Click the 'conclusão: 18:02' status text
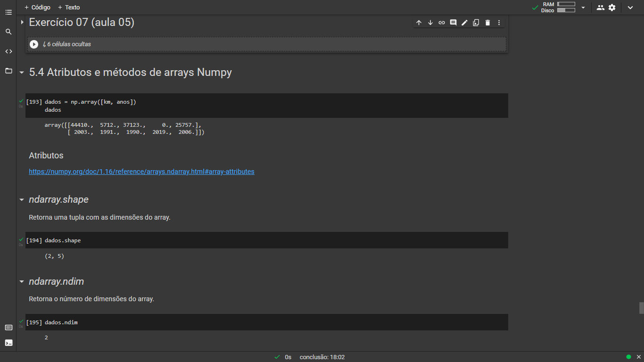 point(322,357)
